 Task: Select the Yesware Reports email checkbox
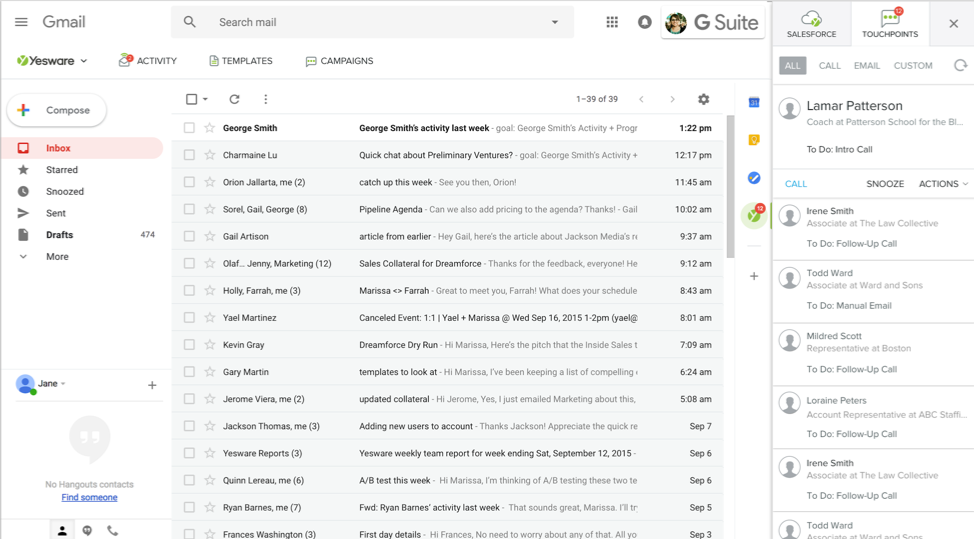pos(189,453)
